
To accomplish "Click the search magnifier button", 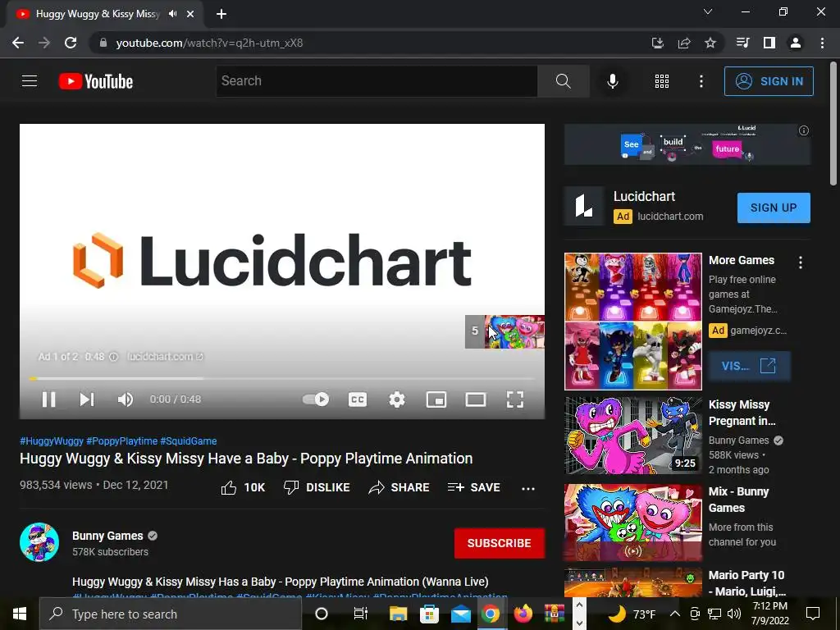I will coord(563,81).
